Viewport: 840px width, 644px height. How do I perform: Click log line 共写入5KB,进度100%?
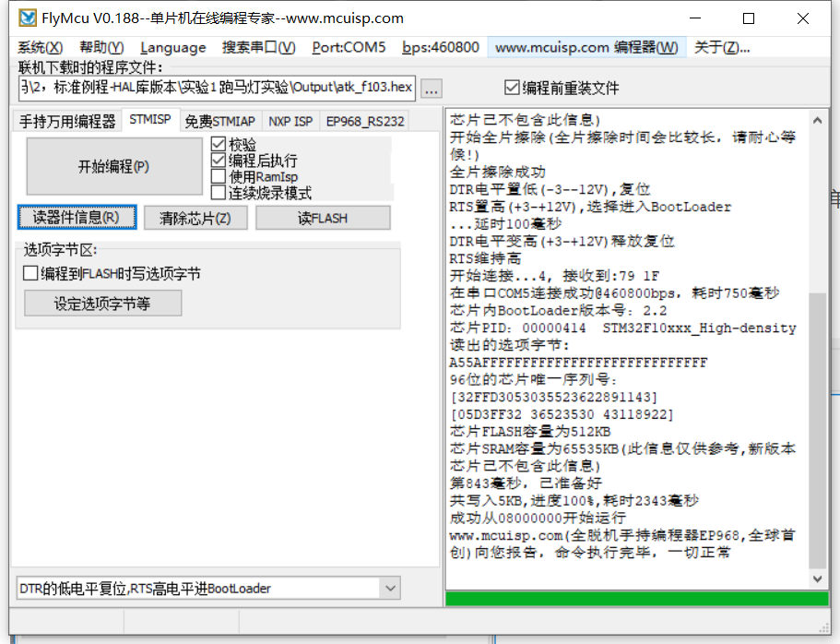574,501
